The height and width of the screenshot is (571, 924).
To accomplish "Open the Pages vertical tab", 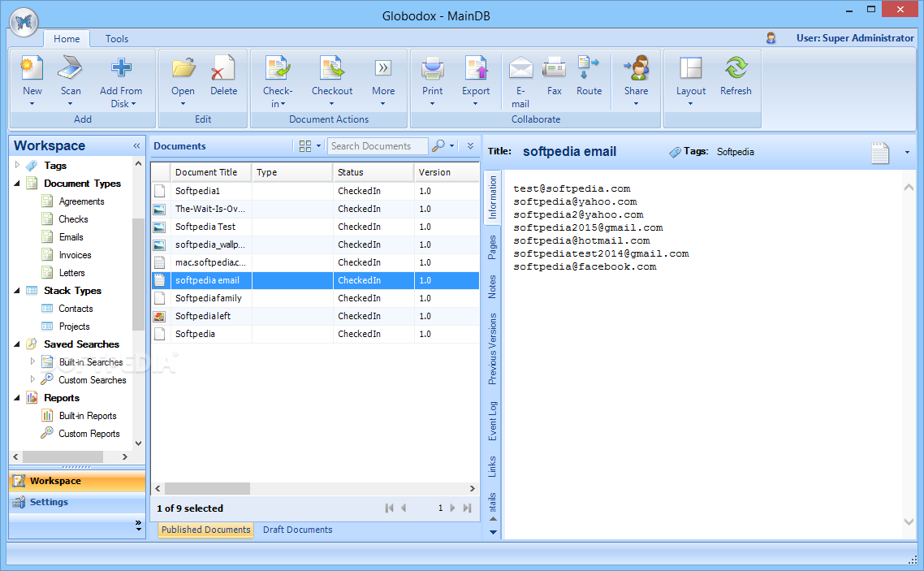I will pyautogui.click(x=492, y=247).
